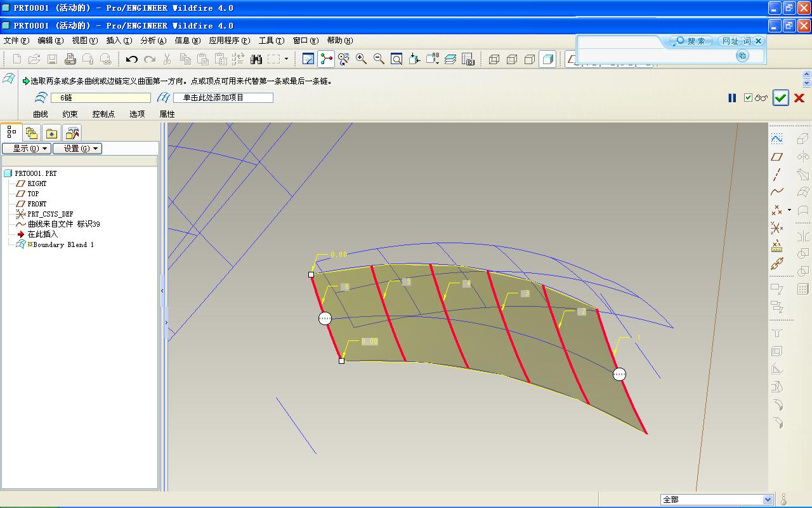The width and height of the screenshot is (812, 508).
Task: Click the Datum Plane tool icon
Action: pyautogui.click(x=777, y=156)
